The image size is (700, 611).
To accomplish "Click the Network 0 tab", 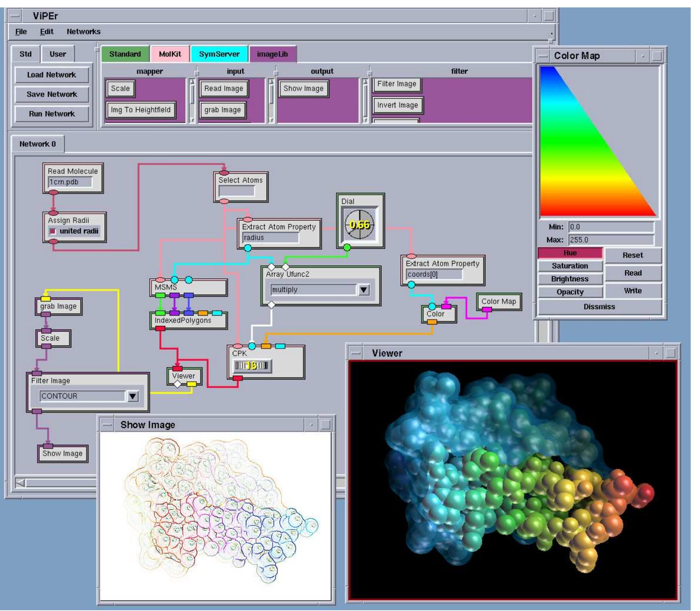I will coord(38,144).
